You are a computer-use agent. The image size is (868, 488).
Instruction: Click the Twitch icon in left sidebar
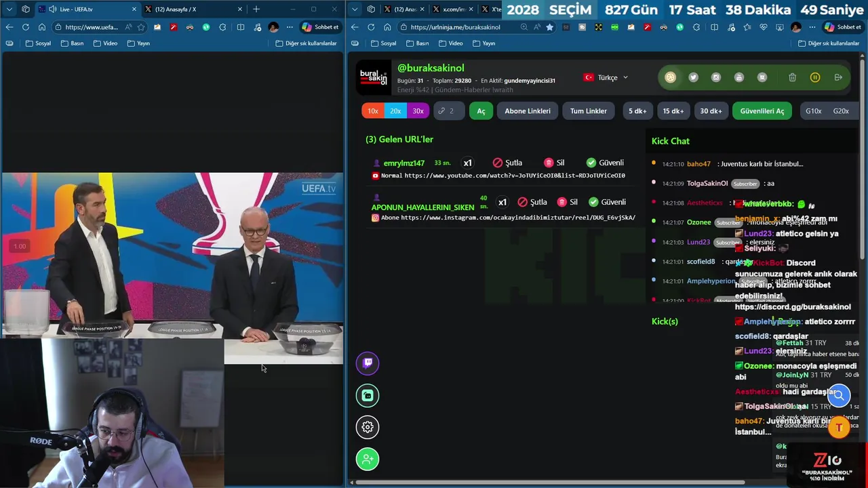click(368, 363)
